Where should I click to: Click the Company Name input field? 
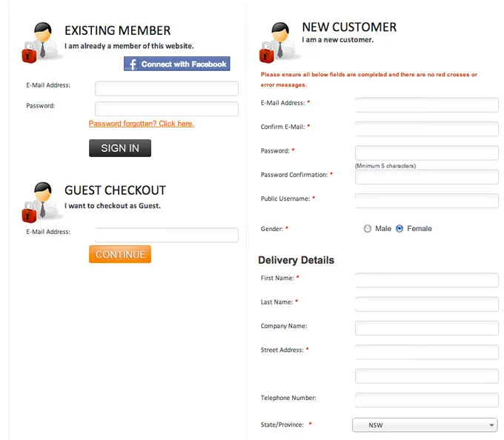[x=426, y=327]
